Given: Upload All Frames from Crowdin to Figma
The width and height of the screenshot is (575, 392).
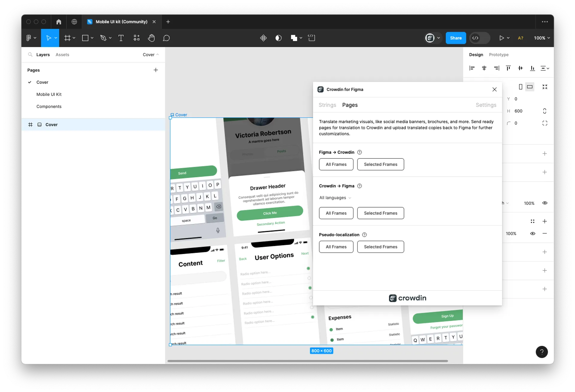Looking at the screenshot, I should (x=336, y=213).
